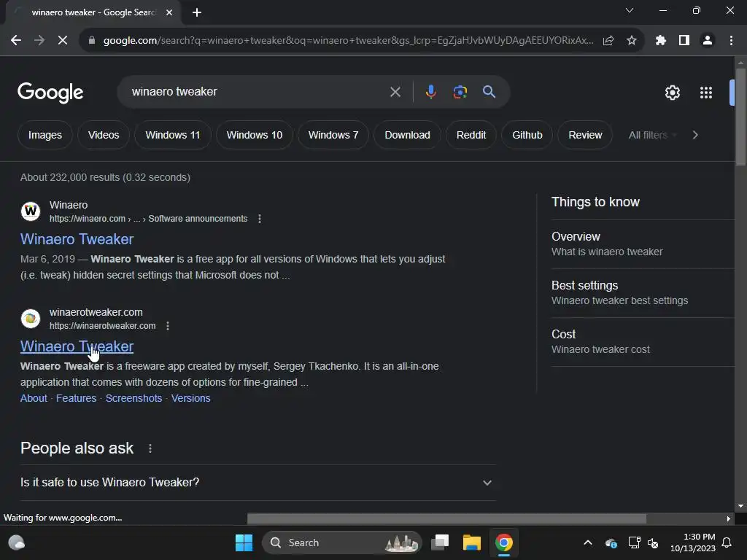Open the All filters dropdown
747x560 pixels.
point(652,135)
